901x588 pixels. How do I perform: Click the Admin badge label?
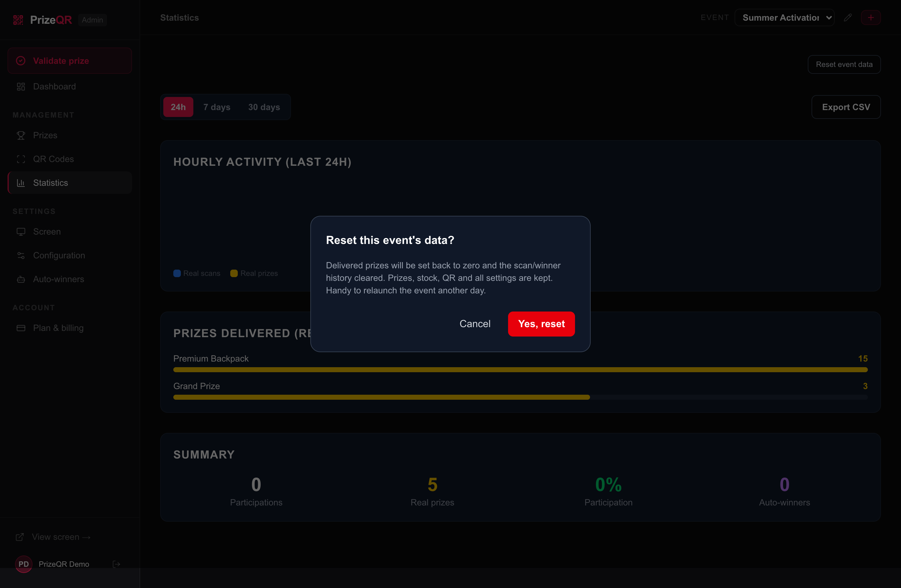pos(92,20)
